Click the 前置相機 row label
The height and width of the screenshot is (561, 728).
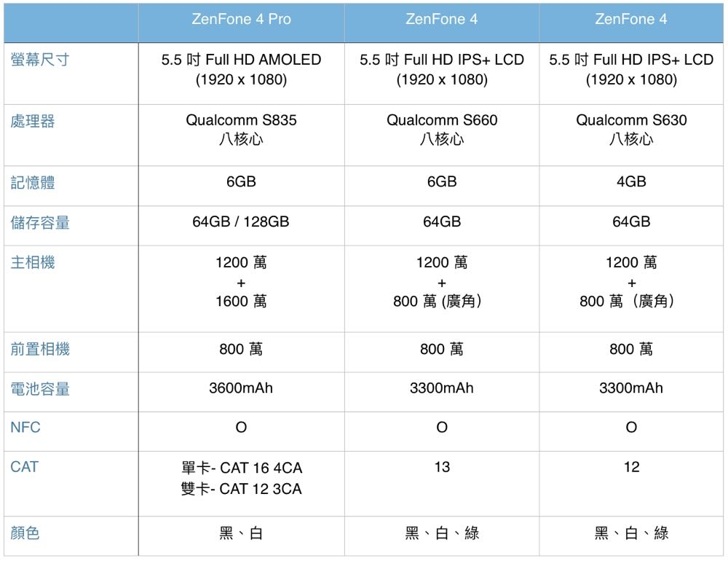pos(40,349)
